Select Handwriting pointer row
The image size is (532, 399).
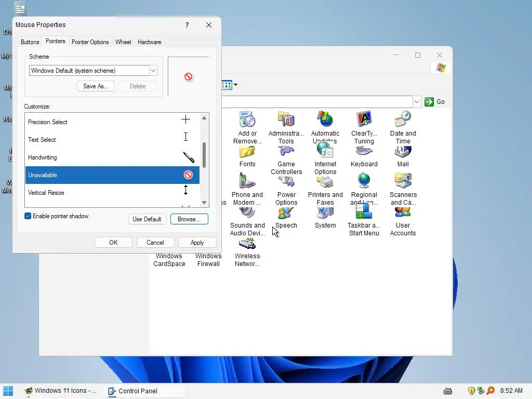[112, 157]
